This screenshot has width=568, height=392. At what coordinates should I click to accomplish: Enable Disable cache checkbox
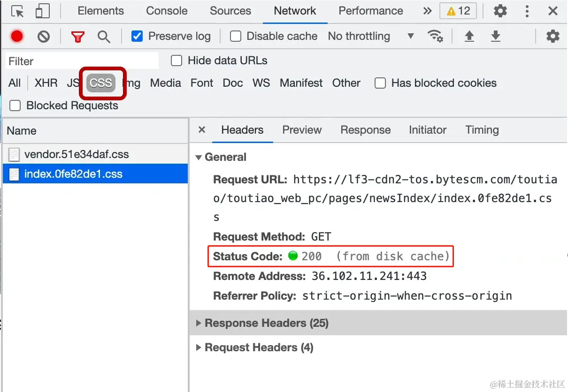[236, 36]
